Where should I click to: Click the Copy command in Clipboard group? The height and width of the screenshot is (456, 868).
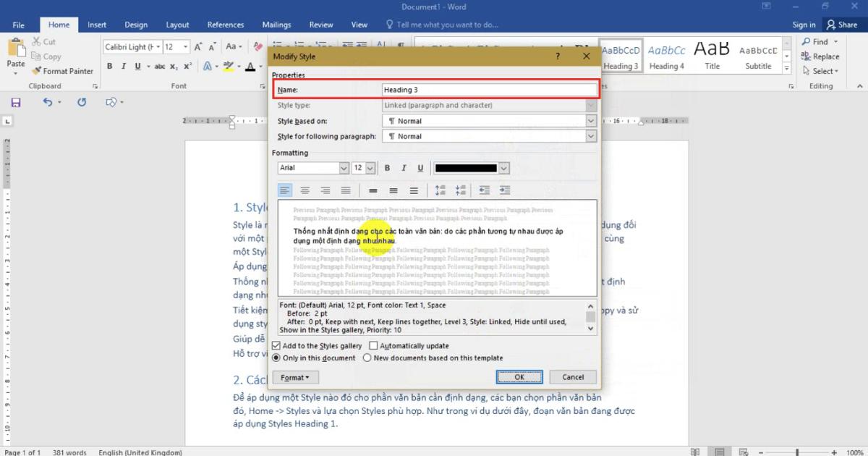click(x=46, y=56)
